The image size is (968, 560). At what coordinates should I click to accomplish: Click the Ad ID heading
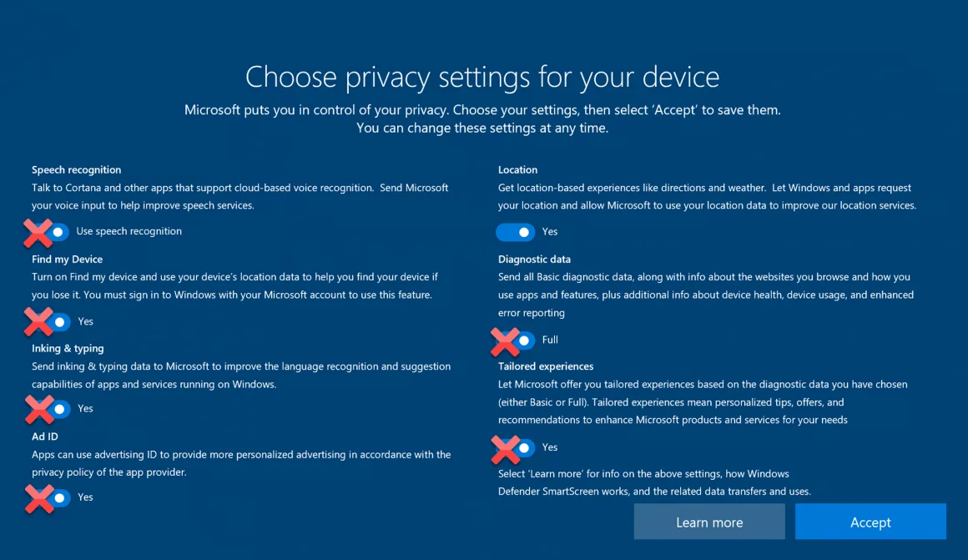[x=45, y=436]
